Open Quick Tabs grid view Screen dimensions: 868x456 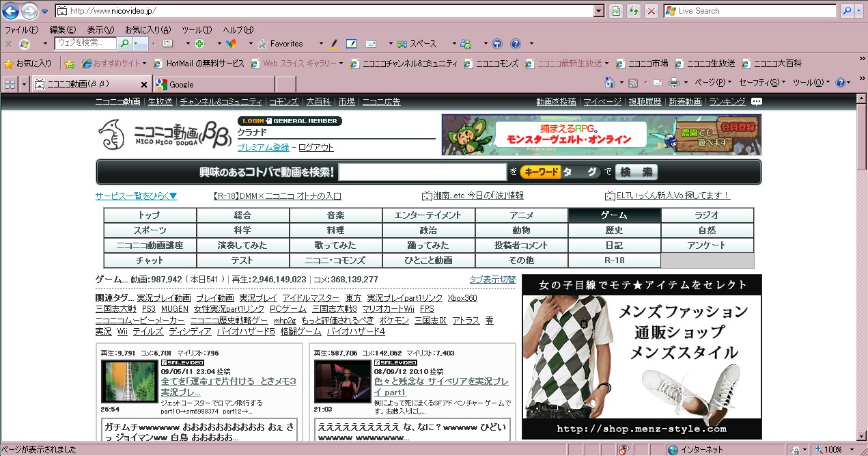click(x=10, y=84)
